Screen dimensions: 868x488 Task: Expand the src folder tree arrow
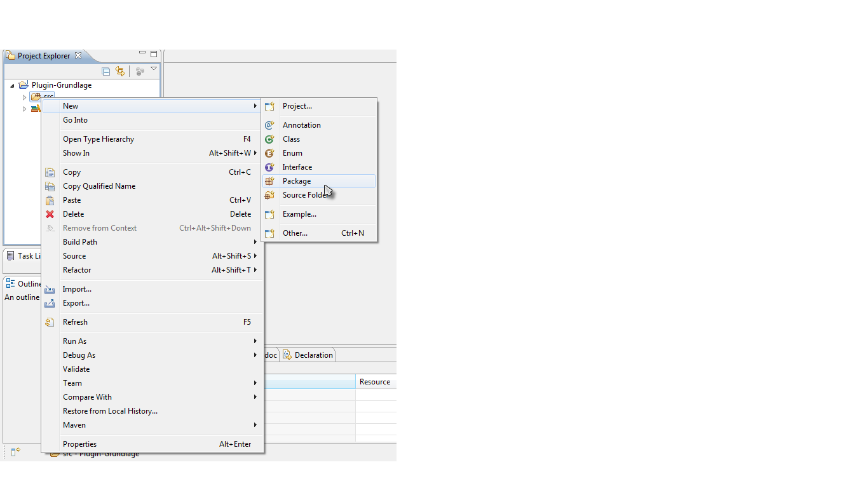click(25, 97)
